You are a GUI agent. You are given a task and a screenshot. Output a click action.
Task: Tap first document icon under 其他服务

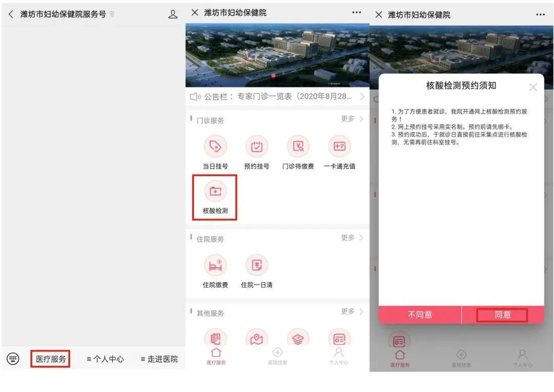[x=215, y=338]
